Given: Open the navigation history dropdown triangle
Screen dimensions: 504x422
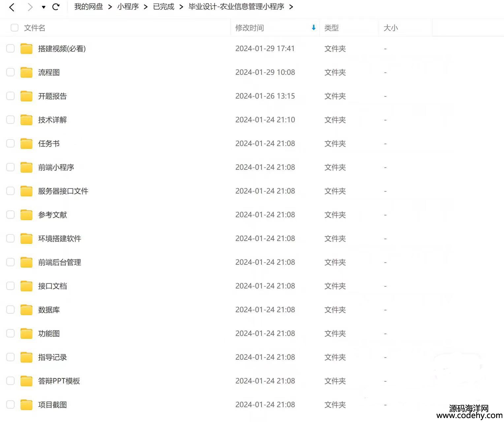Looking at the screenshot, I should pos(44,7).
